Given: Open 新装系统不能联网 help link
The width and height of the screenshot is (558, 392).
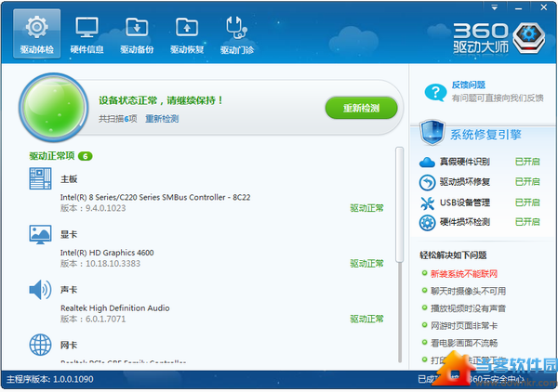Looking at the screenshot, I should 464,274.
